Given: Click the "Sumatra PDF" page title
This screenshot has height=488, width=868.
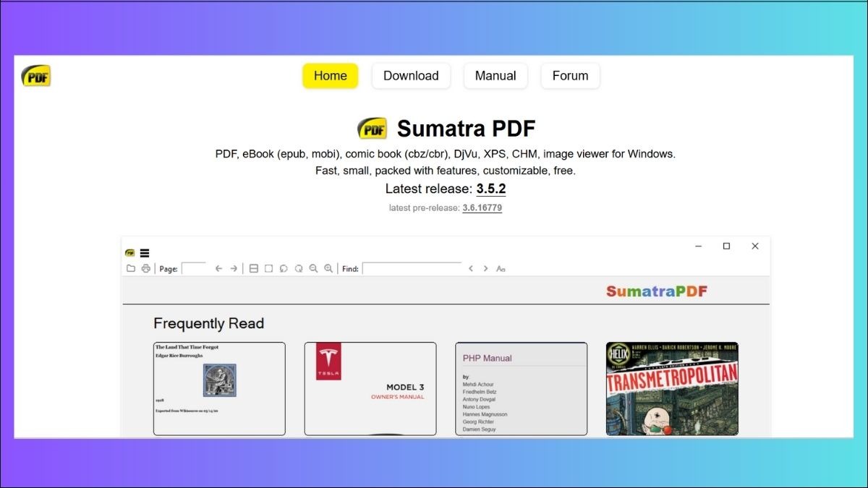Looking at the screenshot, I should click(466, 129).
